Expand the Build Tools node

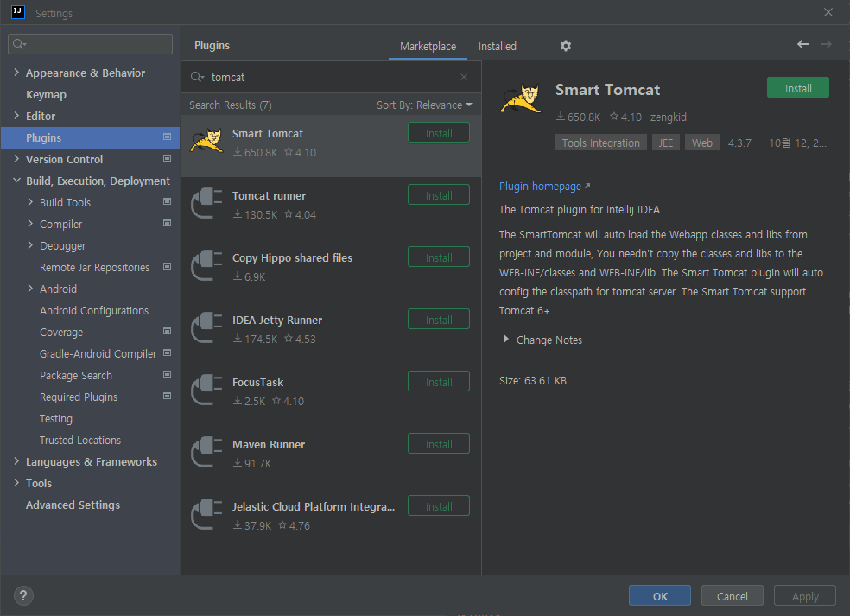point(30,201)
